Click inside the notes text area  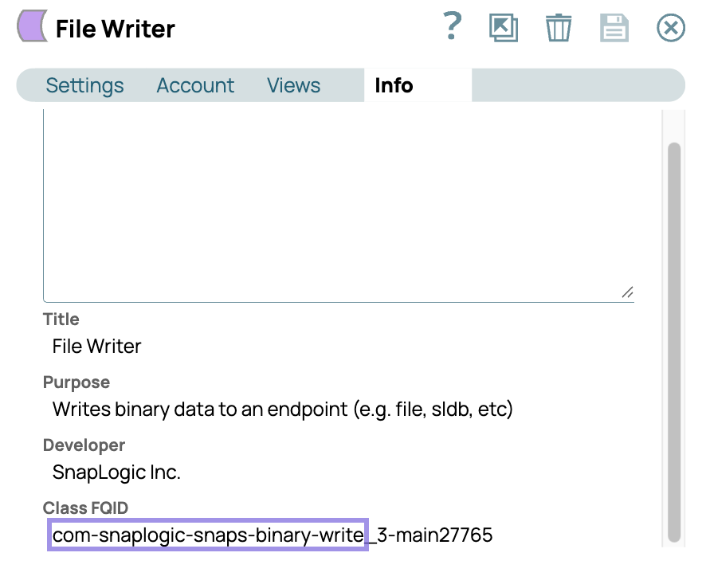point(335,207)
